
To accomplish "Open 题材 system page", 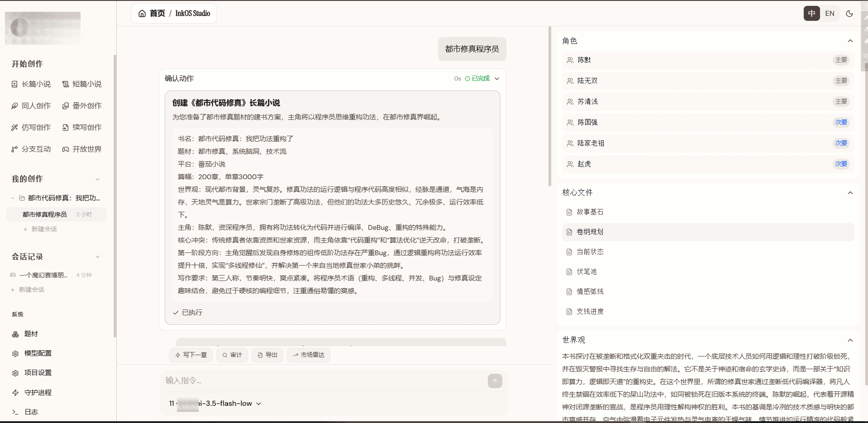I will pyautogui.click(x=25, y=334).
